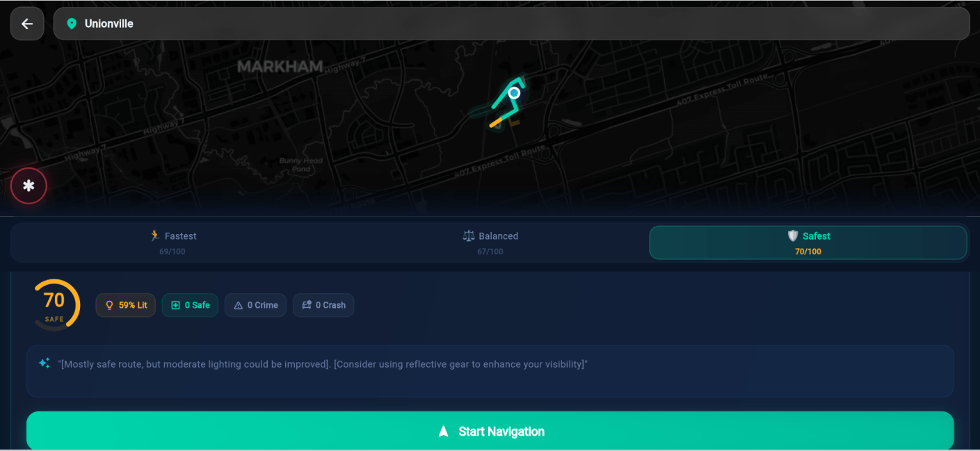Click the navigation arrow icon
980x451 pixels.
tap(443, 432)
